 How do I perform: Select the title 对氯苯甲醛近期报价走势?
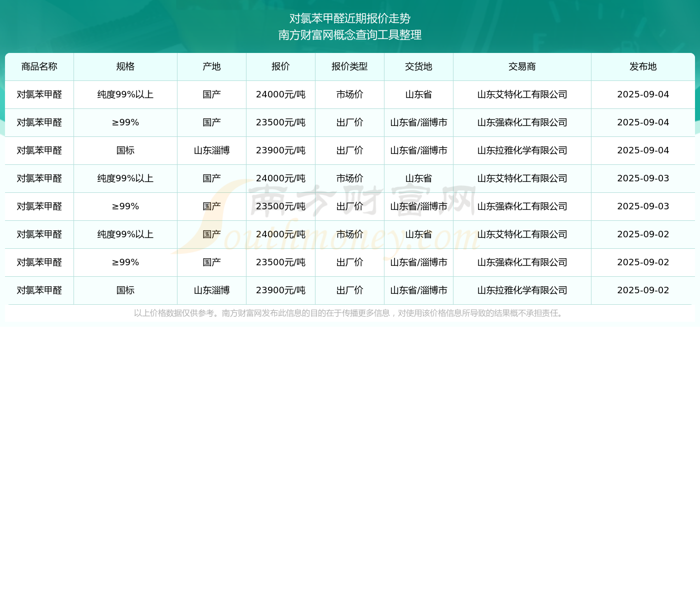(350, 18)
